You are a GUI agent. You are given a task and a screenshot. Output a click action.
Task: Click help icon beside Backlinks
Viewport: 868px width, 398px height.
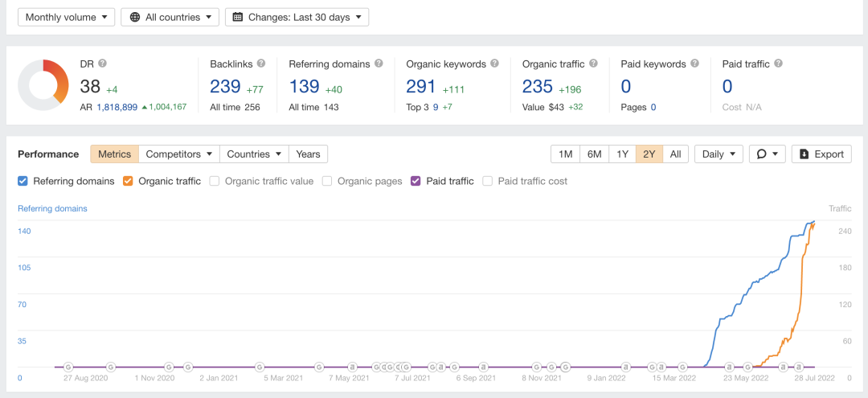point(260,64)
